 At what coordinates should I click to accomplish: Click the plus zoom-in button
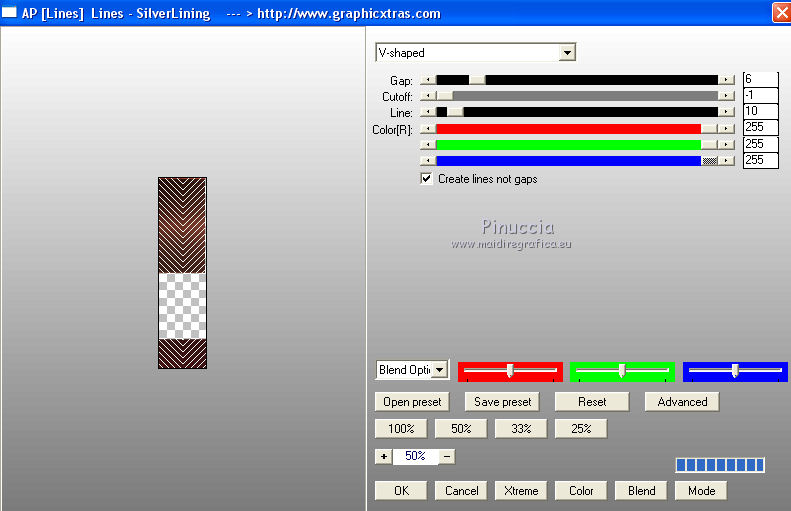pyautogui.click(x=383, y=457)
